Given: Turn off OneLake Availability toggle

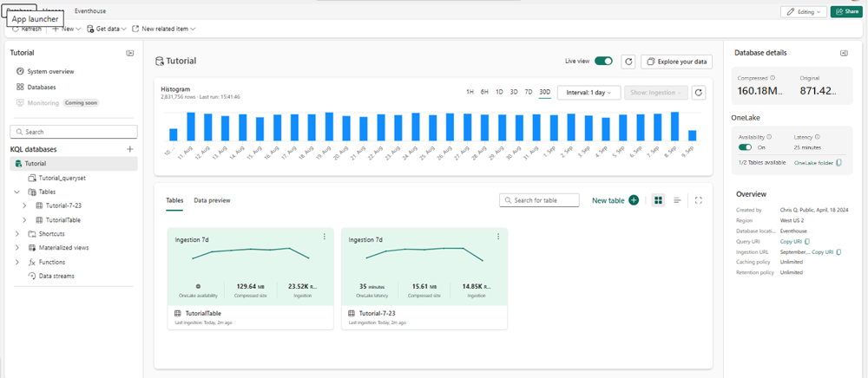Looking at the screenshot, I should point(745,147).
